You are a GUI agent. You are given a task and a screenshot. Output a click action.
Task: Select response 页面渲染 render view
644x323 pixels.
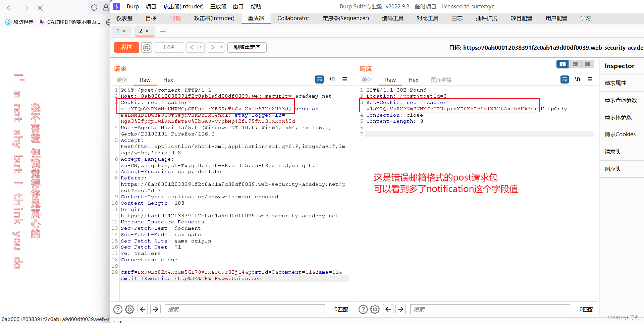(441, 80)
